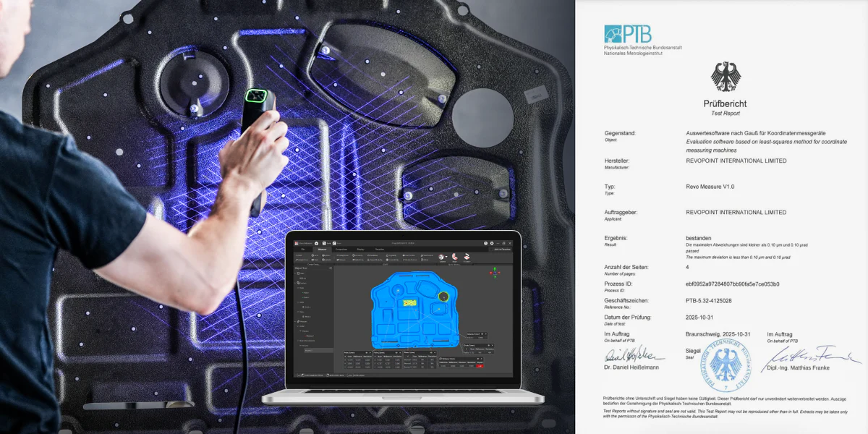
Task: Click the Object Tree panel menu icon
Action: (331, 268)
